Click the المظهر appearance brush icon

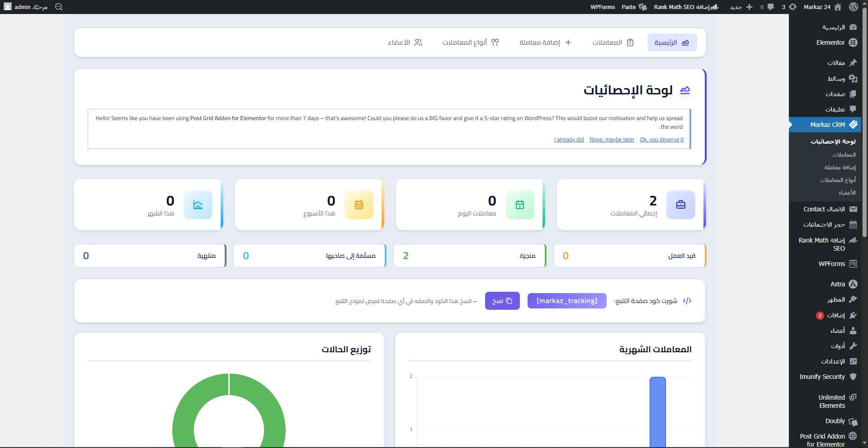[853, 299]
